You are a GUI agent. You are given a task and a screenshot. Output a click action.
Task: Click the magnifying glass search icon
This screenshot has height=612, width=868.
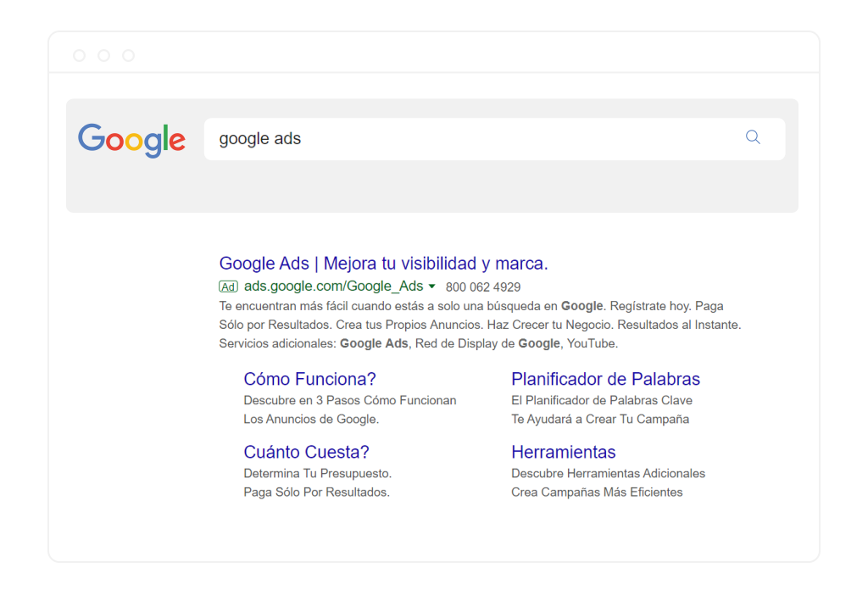[x=753, y=136]
